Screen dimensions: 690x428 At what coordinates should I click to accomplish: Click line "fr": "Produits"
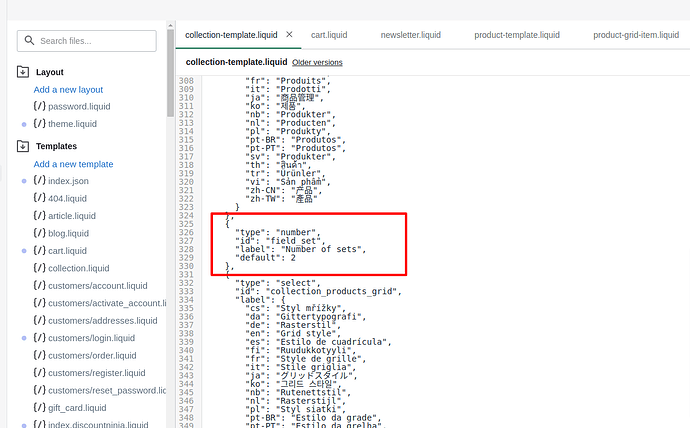288,81
